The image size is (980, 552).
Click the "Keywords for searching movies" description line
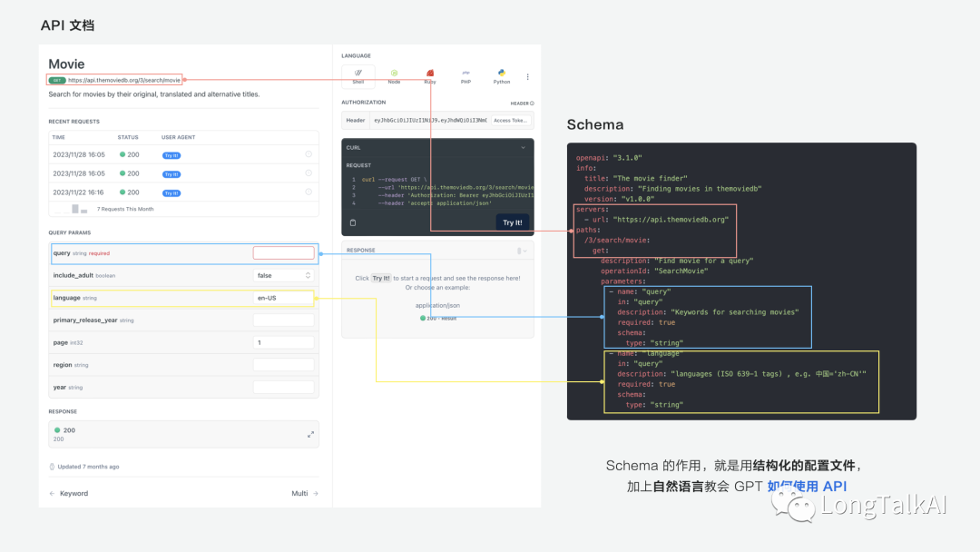tap(708, 312)
